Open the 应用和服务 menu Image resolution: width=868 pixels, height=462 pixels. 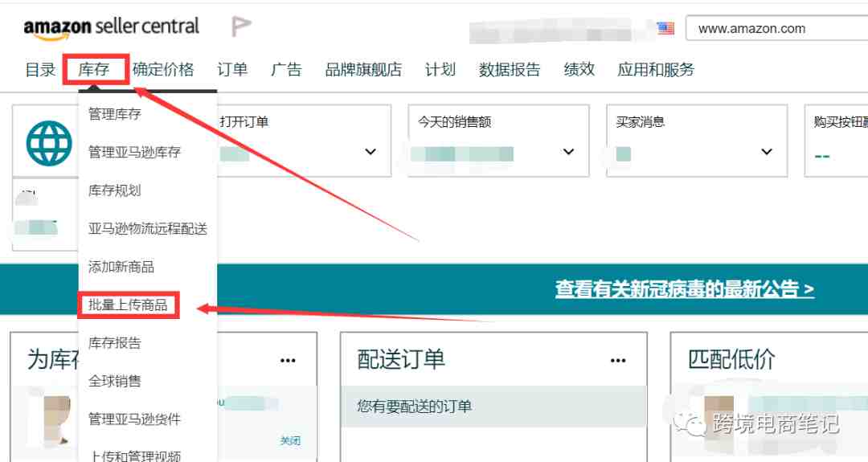pyautogui.click(x=656, y=70)
